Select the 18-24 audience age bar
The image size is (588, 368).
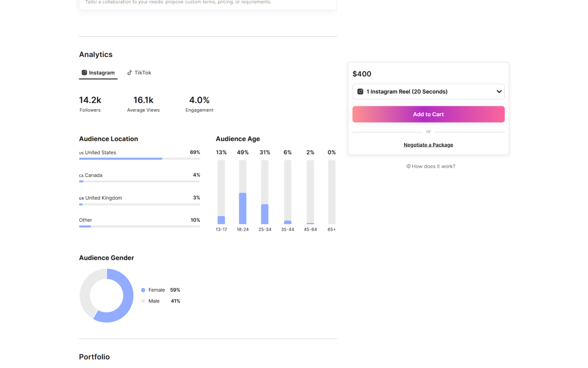243,208
